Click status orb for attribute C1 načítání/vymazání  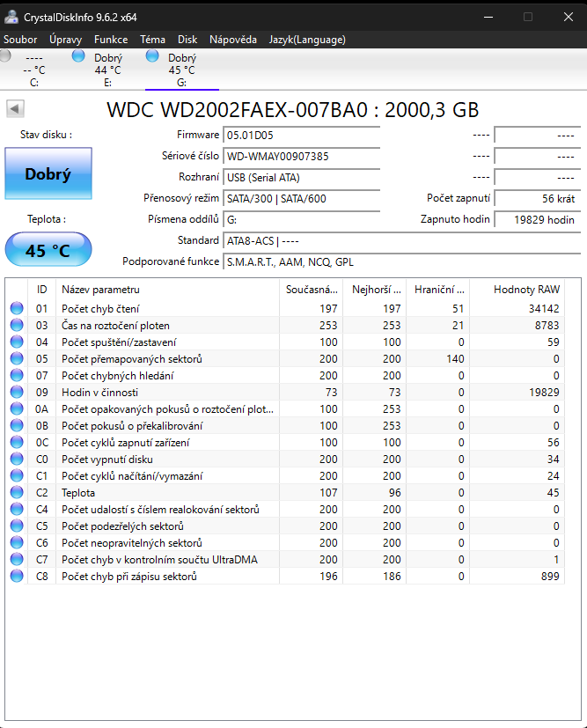[17, 475]
